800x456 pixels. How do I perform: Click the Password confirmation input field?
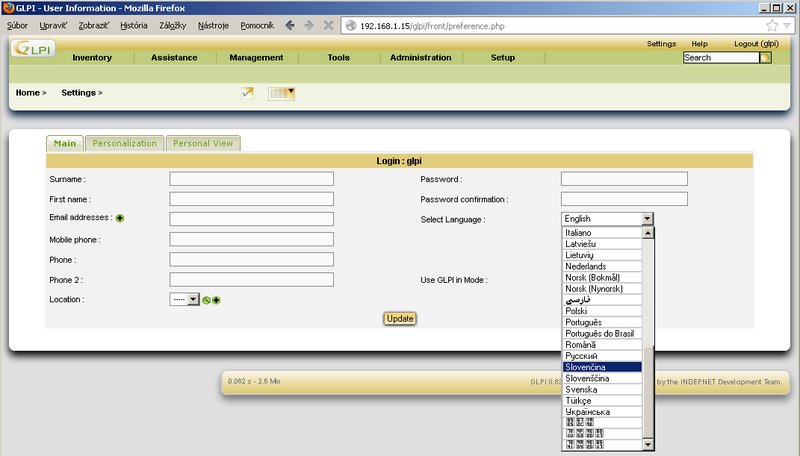pyautogui.click(x=624, y=199)
